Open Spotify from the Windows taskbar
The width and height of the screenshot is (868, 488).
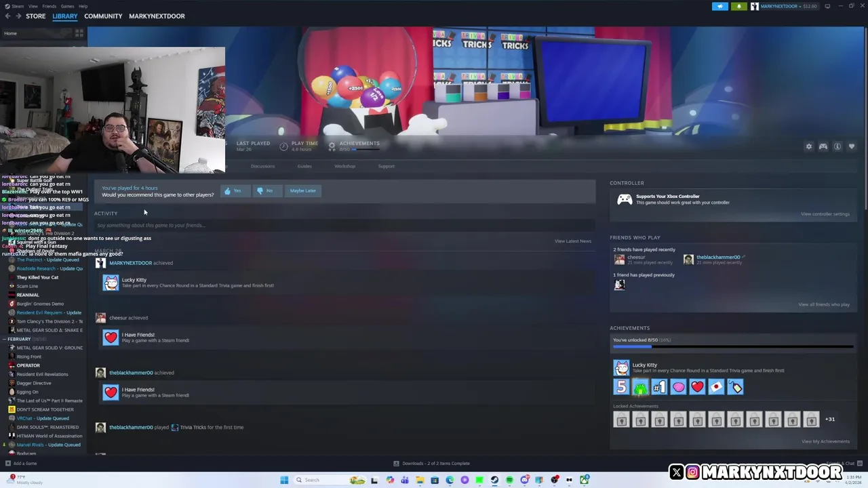coord(509,480)
